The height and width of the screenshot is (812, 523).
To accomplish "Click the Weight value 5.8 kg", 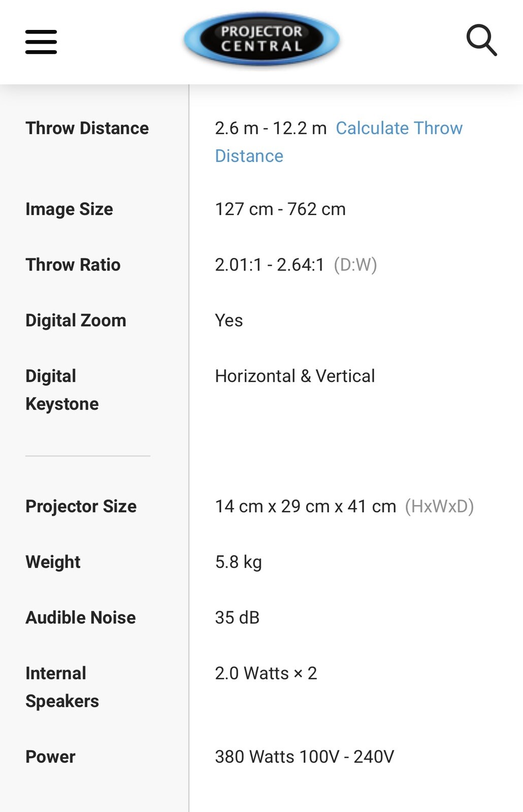I will tap(239, 562).
